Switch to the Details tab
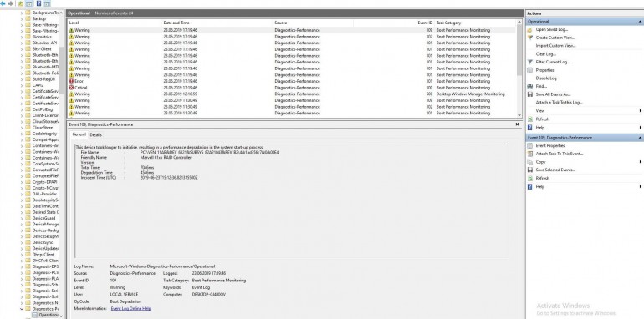This screenshot has width=644, height=319. tap(95, 135)
